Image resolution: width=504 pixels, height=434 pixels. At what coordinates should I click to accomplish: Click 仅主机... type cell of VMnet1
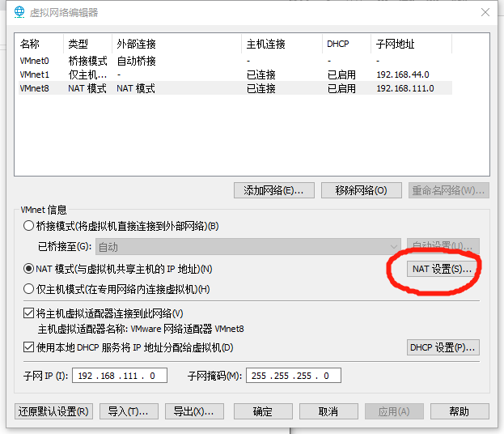[87, 74]
